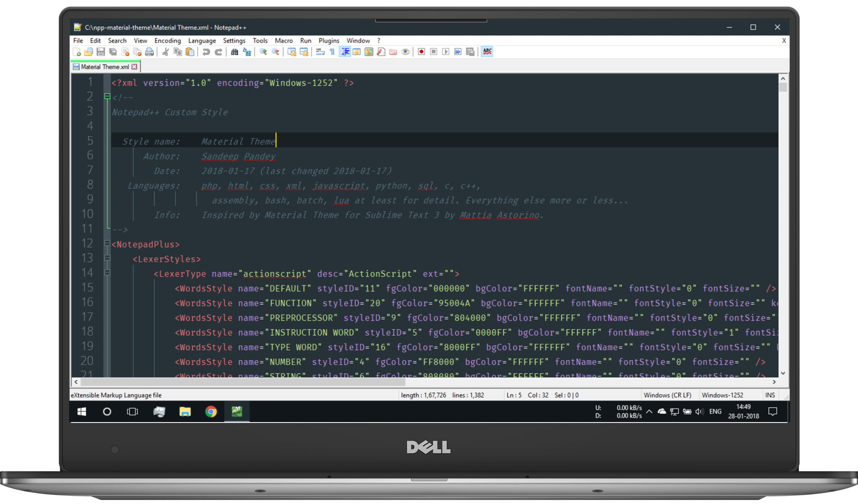Close the Material Theme.xml tab

pyautogui.click(x=135, y=66)
